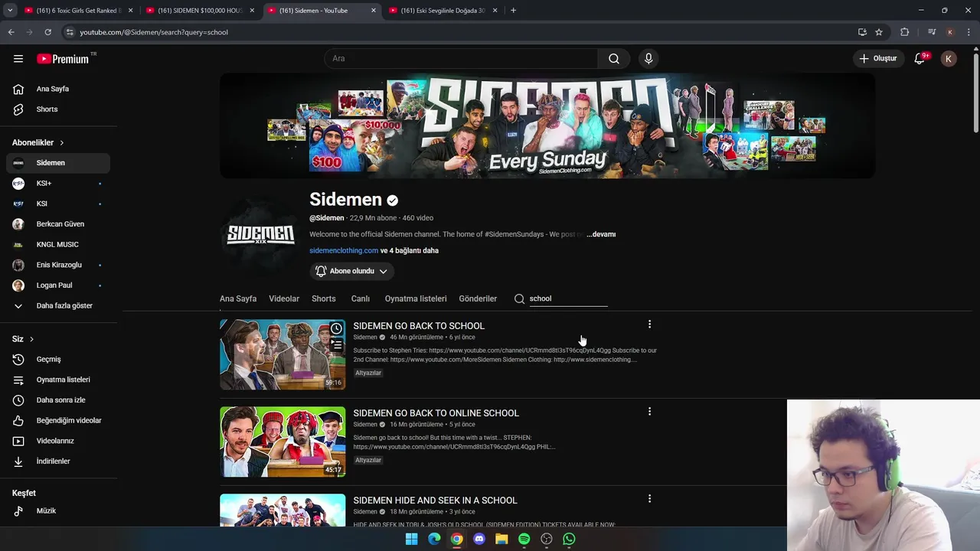Add GO BACK TO SCHOOL to queue

pyautogui.click(x=336, y=346)
